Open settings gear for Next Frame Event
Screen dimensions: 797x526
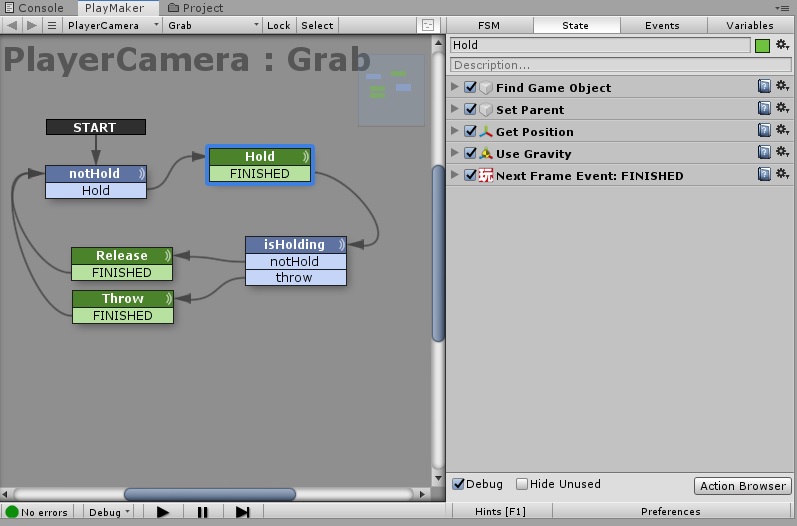coord(782,174)
